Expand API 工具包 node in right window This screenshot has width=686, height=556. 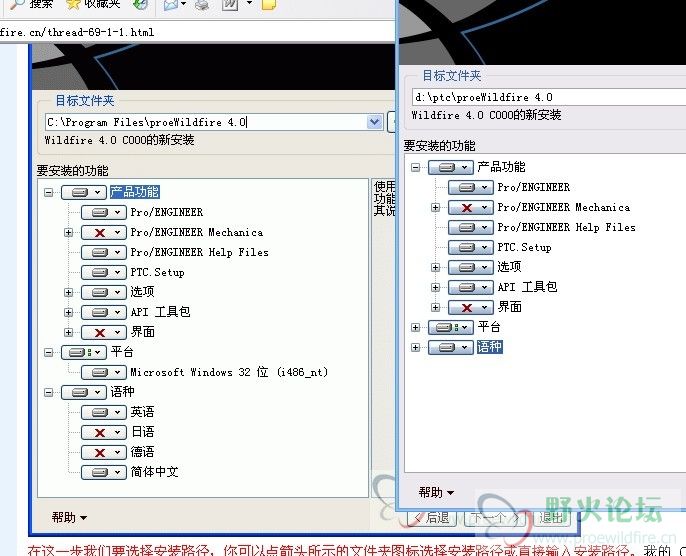coord(435,287)
